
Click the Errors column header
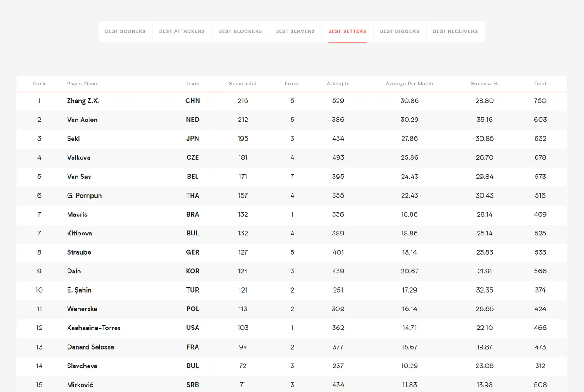point(292,84)
